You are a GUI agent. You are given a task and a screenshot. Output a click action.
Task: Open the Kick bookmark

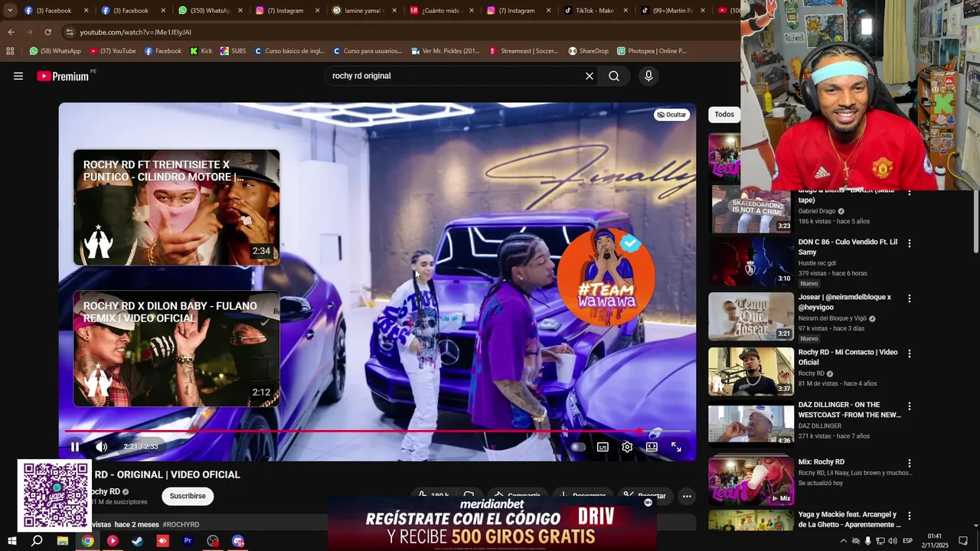click(x=201, y=51)
